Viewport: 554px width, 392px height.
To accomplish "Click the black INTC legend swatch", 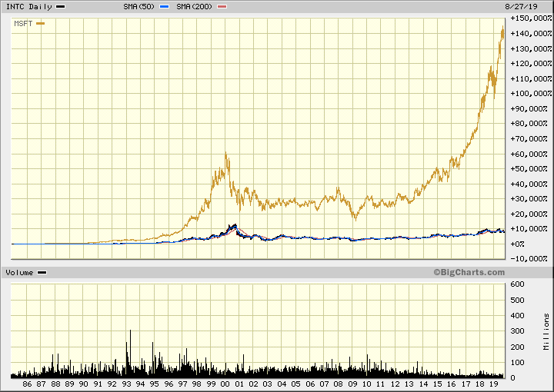I will click(x=61, y=7).
